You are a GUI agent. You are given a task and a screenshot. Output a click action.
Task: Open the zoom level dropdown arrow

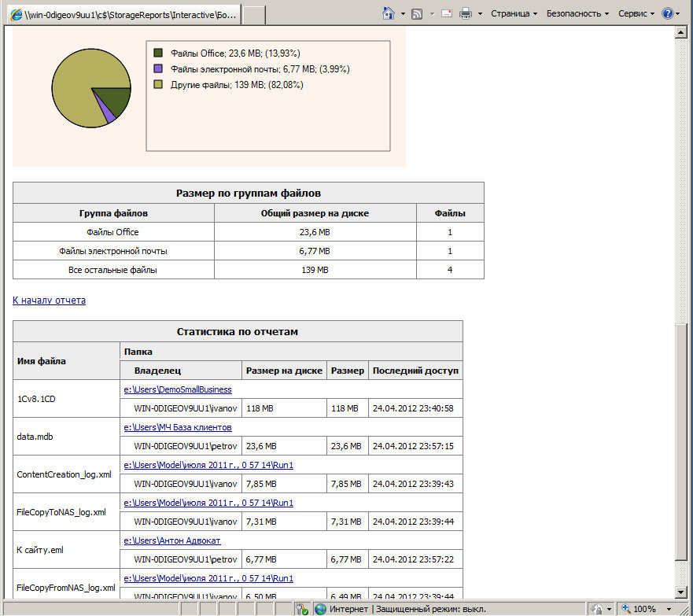(668, 609)
